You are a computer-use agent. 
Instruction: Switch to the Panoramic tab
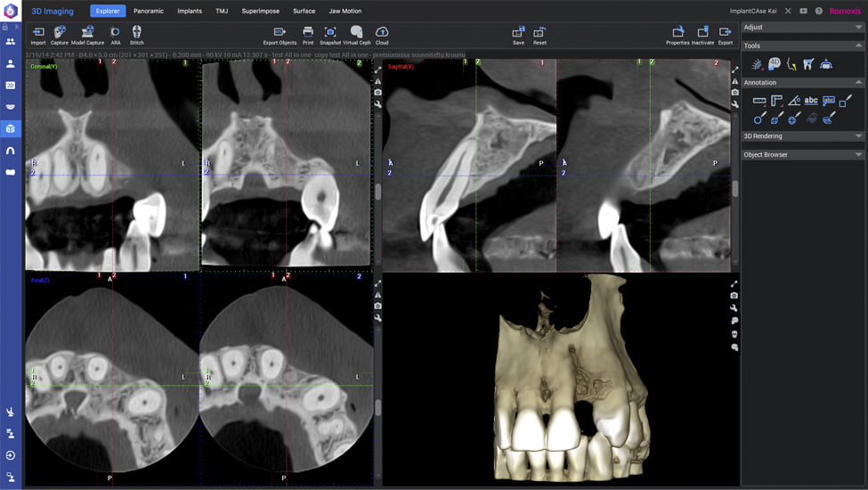tap(149, 11)
